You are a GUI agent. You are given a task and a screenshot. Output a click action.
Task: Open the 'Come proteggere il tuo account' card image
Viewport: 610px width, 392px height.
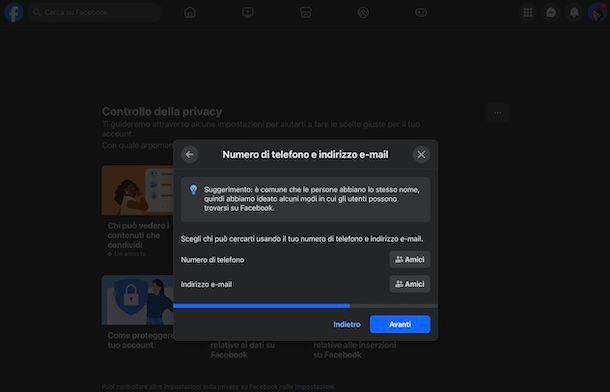[x=137, y=300]
